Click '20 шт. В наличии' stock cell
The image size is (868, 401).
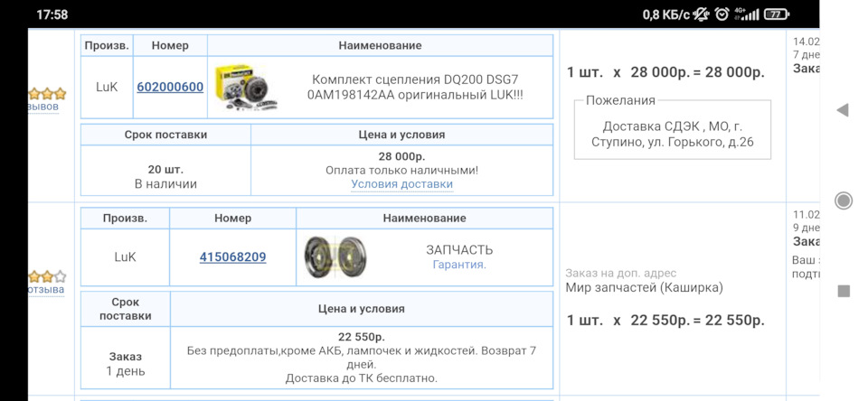click(x=165, y=171)
